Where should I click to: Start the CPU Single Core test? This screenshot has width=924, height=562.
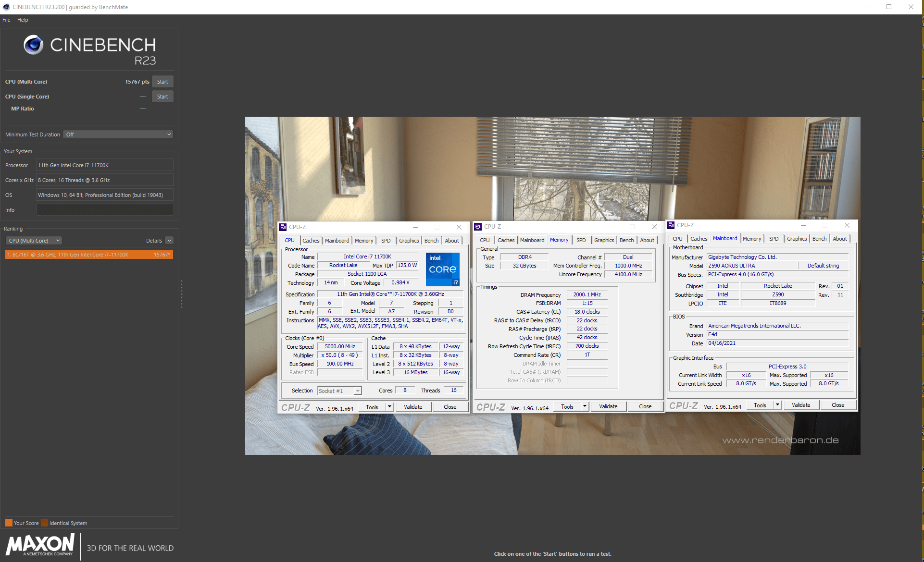[162, 97]
